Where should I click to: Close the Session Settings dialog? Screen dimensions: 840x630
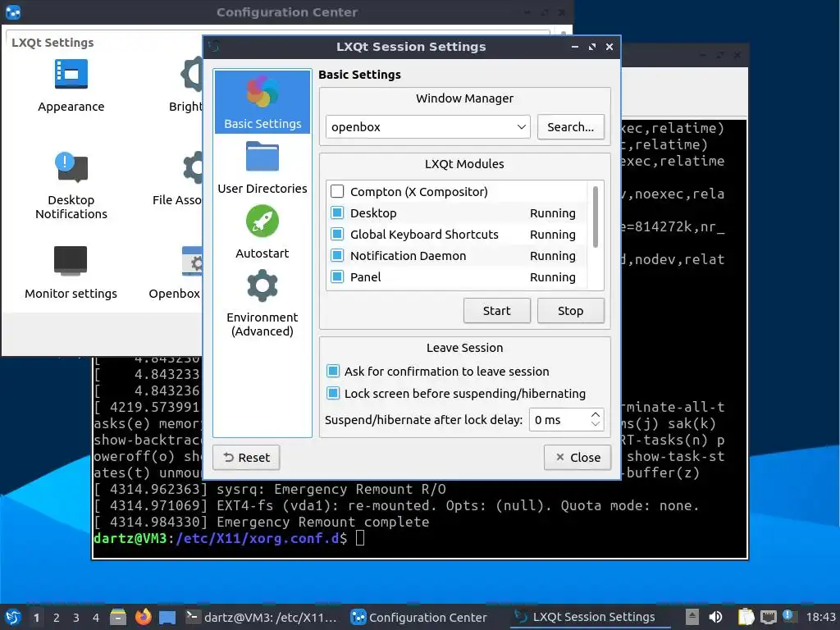coord(577,458)
